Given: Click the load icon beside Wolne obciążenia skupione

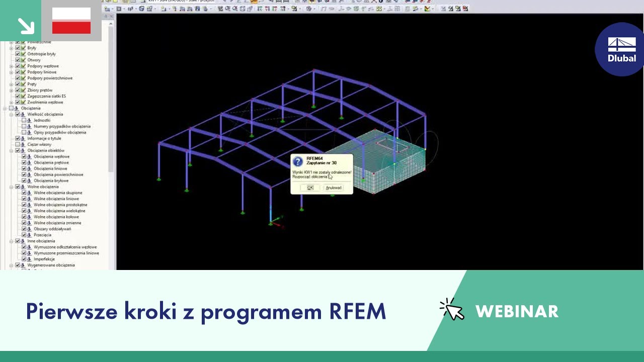Looking at the screenshot, I should coord(29,193).
